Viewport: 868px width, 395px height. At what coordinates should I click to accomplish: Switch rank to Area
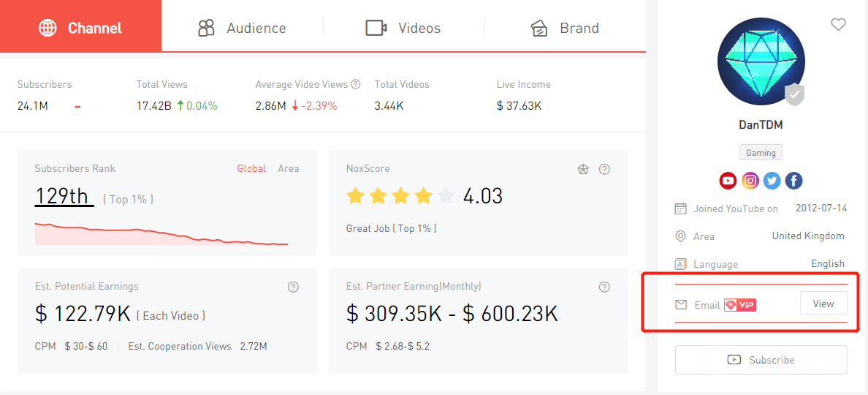[x=289, y=168]
